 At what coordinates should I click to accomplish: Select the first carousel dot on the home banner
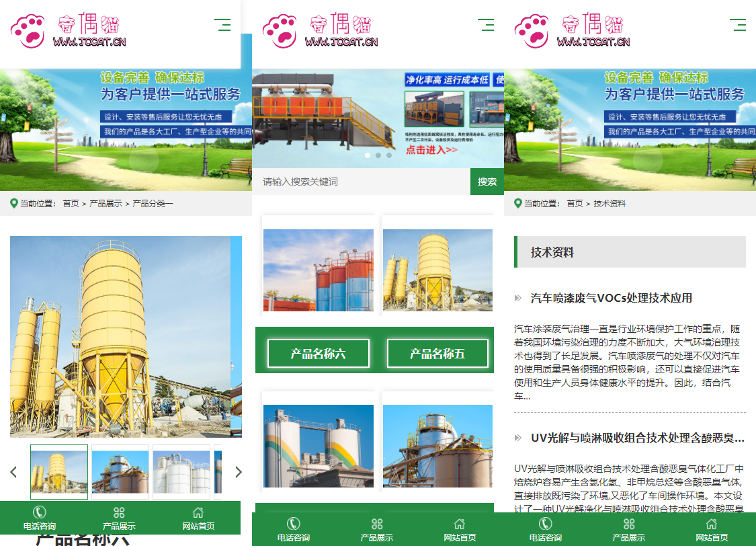(368, 155)
